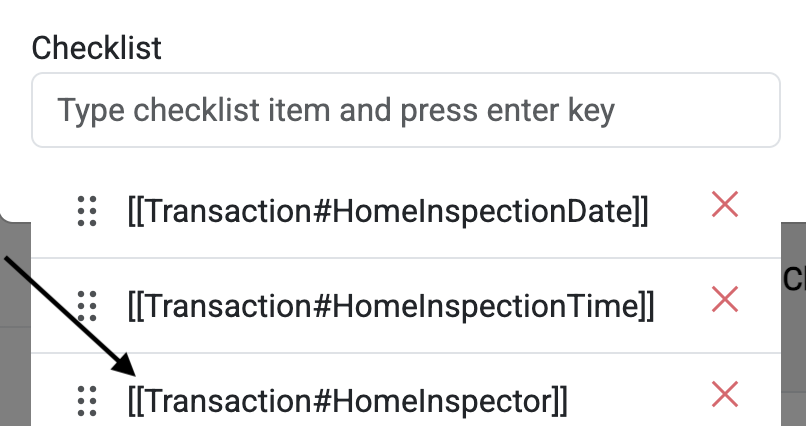The width and height of the screenshot is (806, 426).
Task: Select the [[Transaction#HomeInspectionDate]] item text
Action: coord(388,212)
